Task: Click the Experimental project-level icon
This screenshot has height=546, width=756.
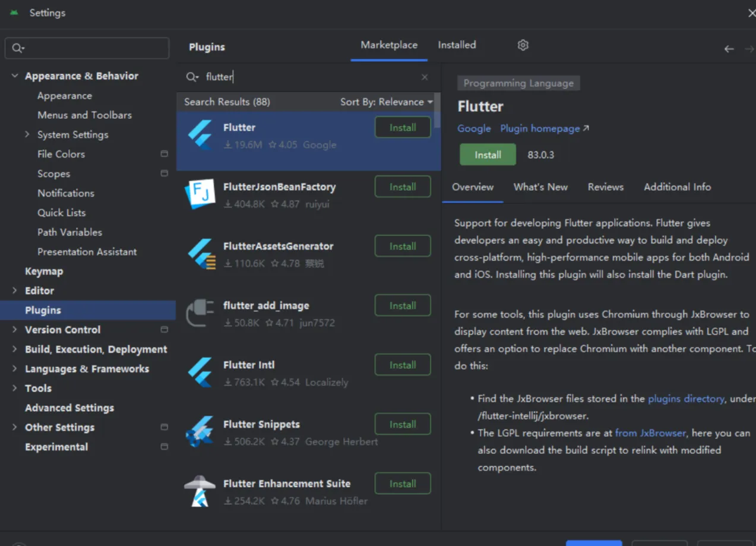Action: pyautogui.click(x=165, y=446)
